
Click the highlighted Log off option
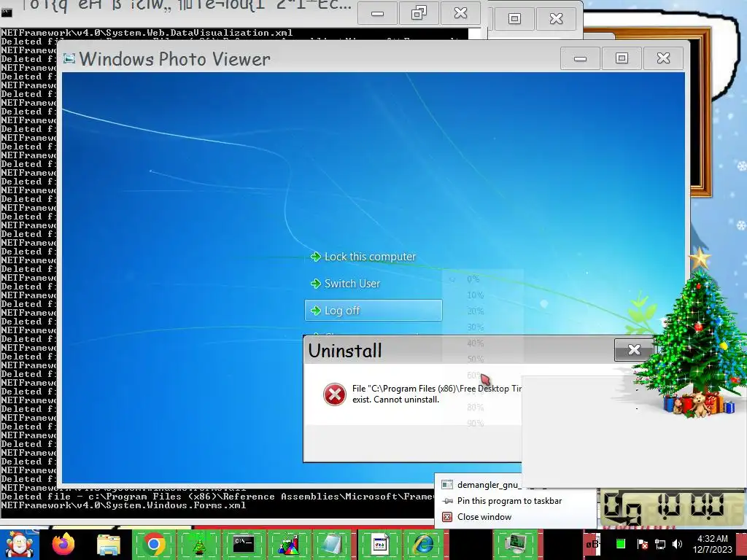point(373,311)
